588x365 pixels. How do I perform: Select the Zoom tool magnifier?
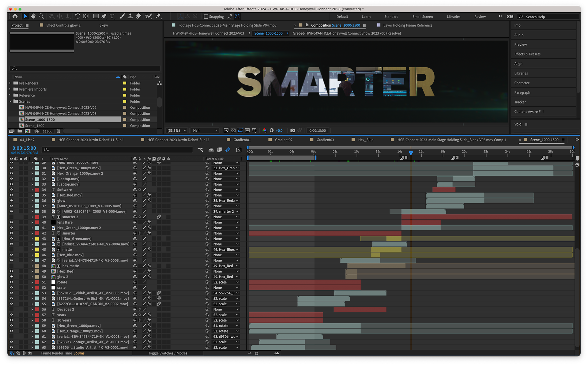41,16
